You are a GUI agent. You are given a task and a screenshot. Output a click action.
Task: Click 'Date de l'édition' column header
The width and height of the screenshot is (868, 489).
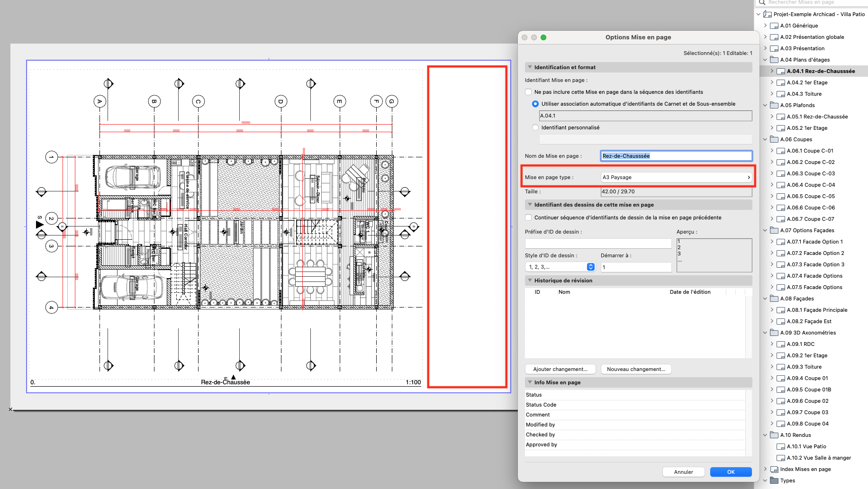coord(690,292)
